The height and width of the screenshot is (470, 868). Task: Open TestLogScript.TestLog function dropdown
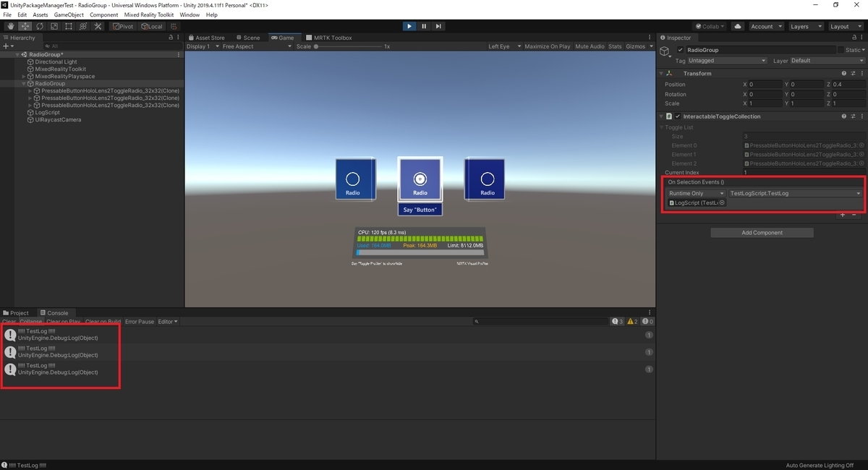[x=796, y=194]
